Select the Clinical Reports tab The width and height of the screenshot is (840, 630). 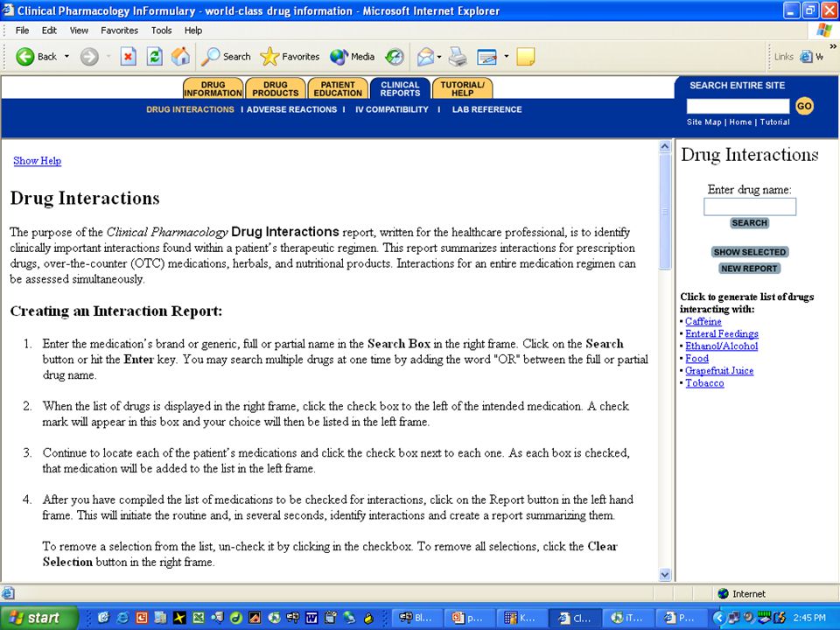[400, 88]
